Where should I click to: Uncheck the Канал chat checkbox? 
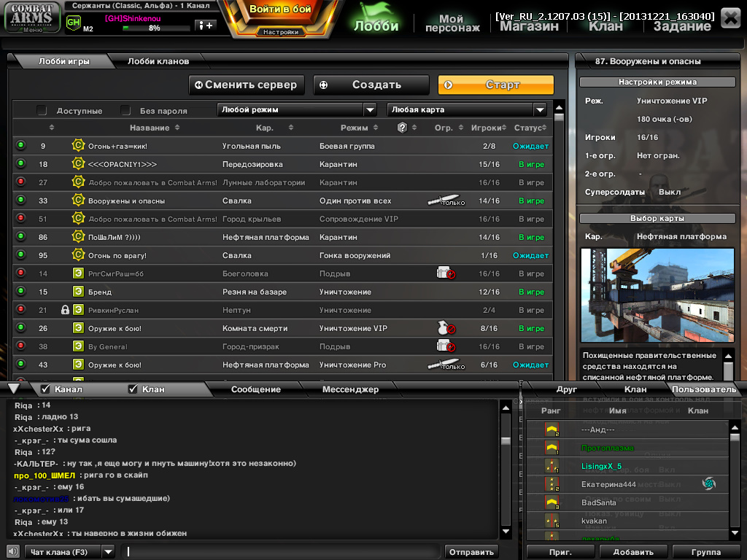coord(45,389)
